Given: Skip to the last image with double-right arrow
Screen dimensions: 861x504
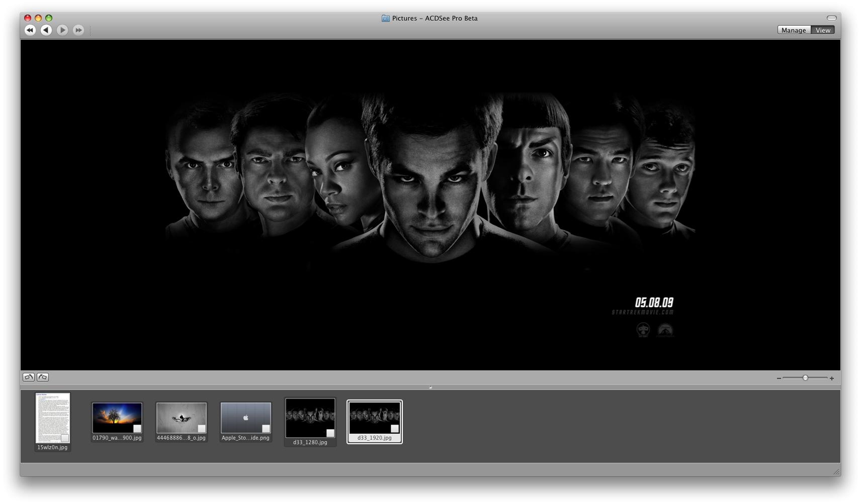Looking at the screenshot, I should click(x=78, y=30).
